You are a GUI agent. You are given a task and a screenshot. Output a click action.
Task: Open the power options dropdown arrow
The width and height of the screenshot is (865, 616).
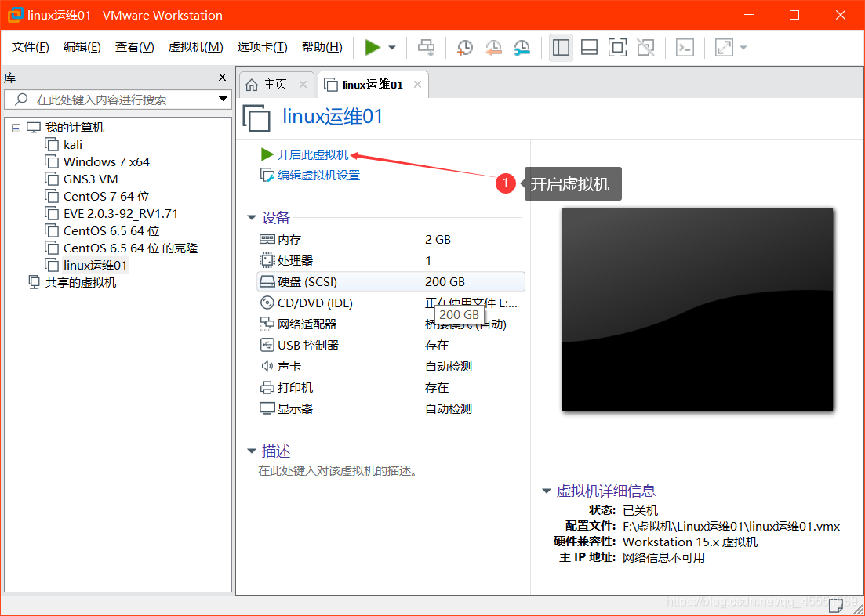(x=392, y=48)
